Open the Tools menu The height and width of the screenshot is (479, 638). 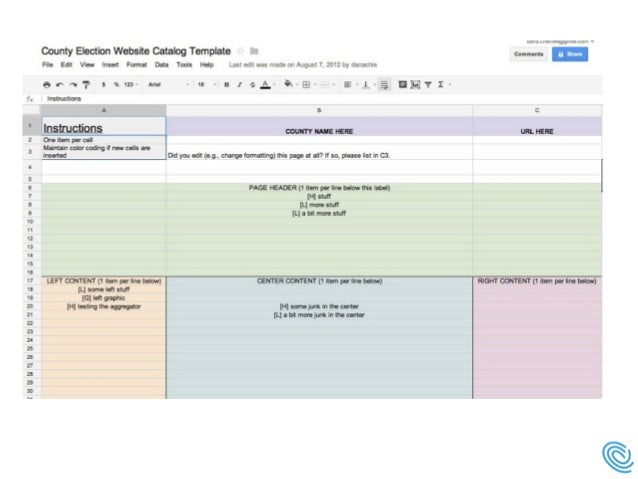pos(184,65)
